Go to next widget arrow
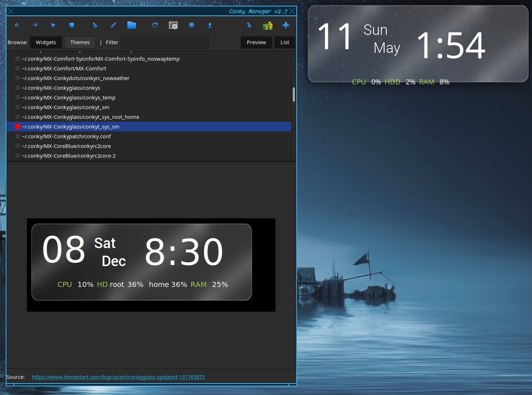Image resolution: width=532 pixels, height=395 pixels. (x=35, y=25)
